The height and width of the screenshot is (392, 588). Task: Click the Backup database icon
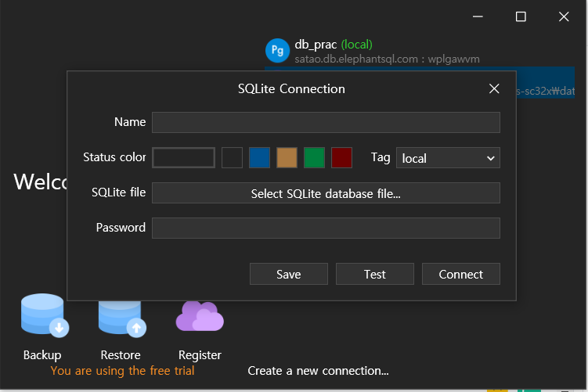(x=45, y=315)
